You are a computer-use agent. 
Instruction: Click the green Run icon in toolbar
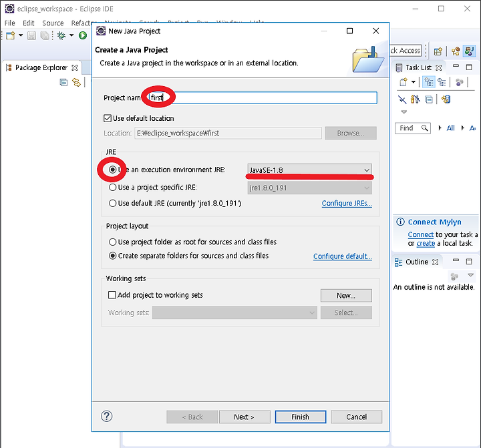point(83,35)
